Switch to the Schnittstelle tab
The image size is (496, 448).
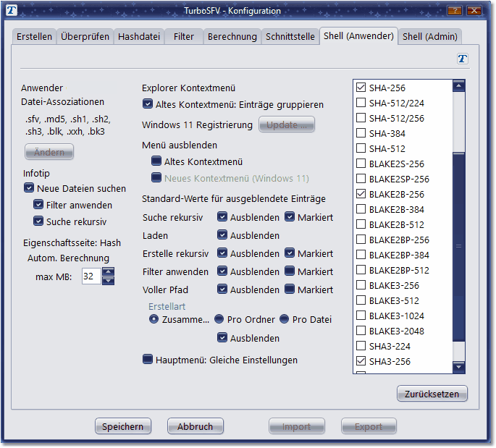[290, 37]
